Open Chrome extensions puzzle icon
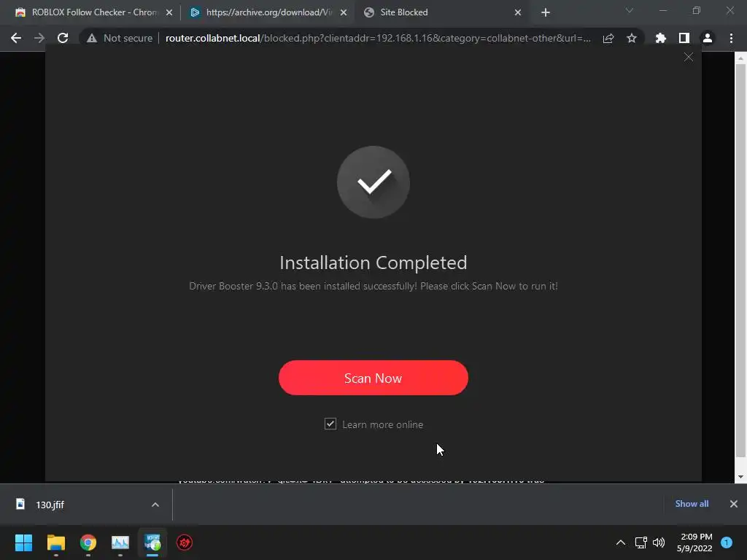Viewport: 747px width, 560px height. click(x=660, y=38)
